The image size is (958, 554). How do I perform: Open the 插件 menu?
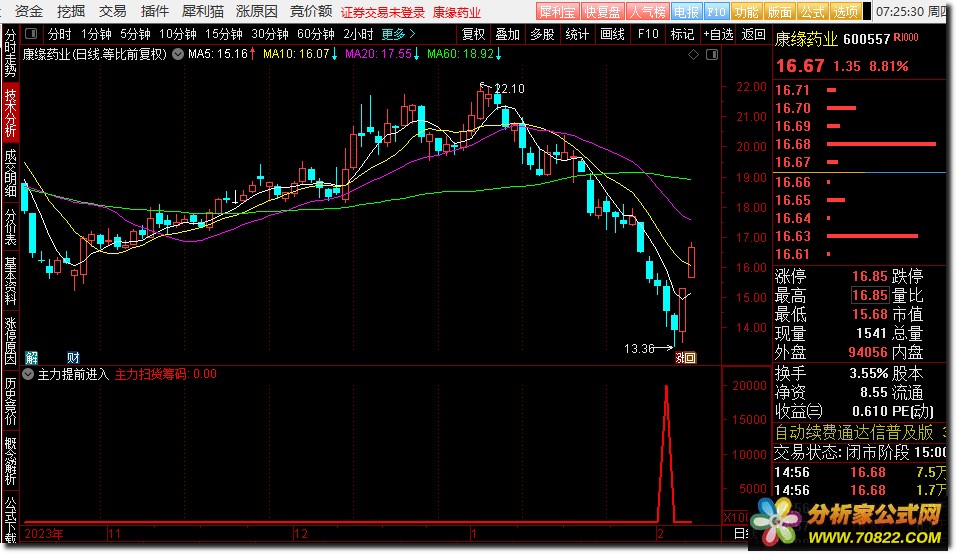tap(155, 11)
